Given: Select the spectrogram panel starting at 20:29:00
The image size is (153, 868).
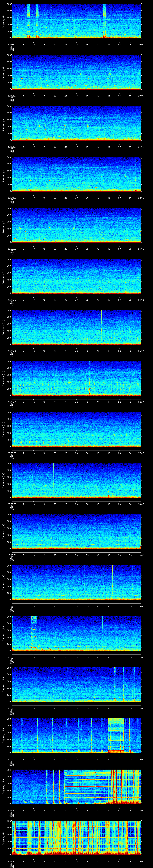Looking at the screenshot, I should click(x=76, y=583).
